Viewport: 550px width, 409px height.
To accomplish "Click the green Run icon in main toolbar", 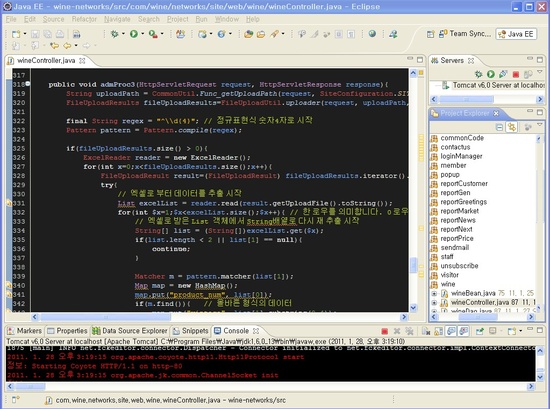I will [x=134, y=34].
